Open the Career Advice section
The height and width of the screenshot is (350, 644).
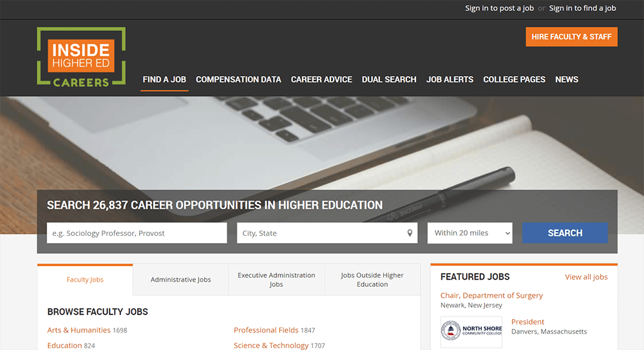click(321, 80)
